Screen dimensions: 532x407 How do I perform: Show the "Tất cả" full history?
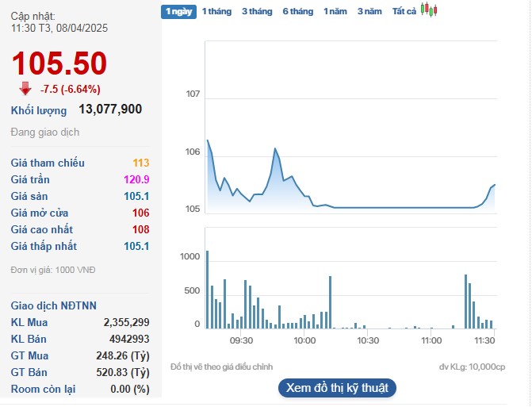(404, 11)
